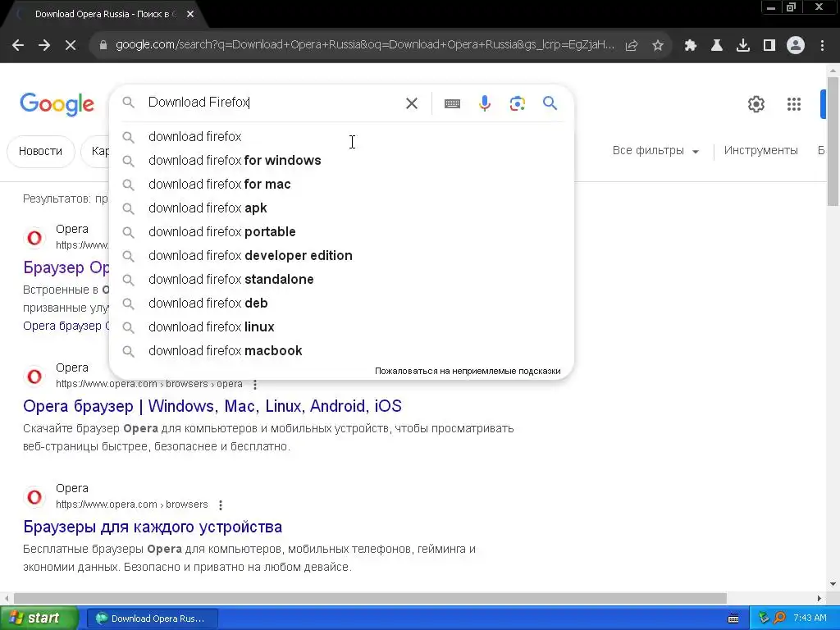Choose suggestion 'download firefox for mac'
The image size is (840, 630).
[x=341, y=185]
